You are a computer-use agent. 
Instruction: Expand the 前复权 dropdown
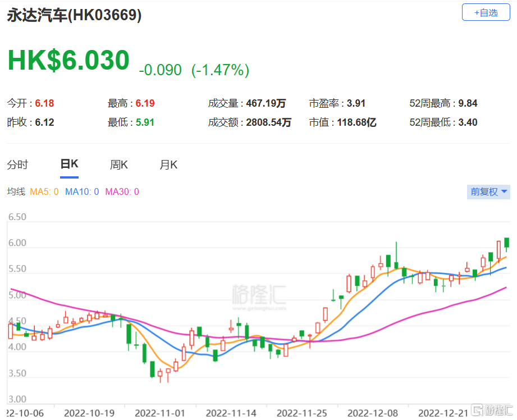coord(488,191)
